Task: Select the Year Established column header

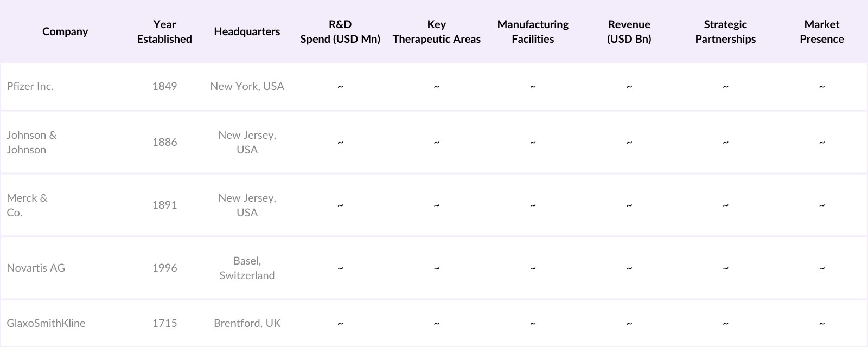Action: pos(164,31)
